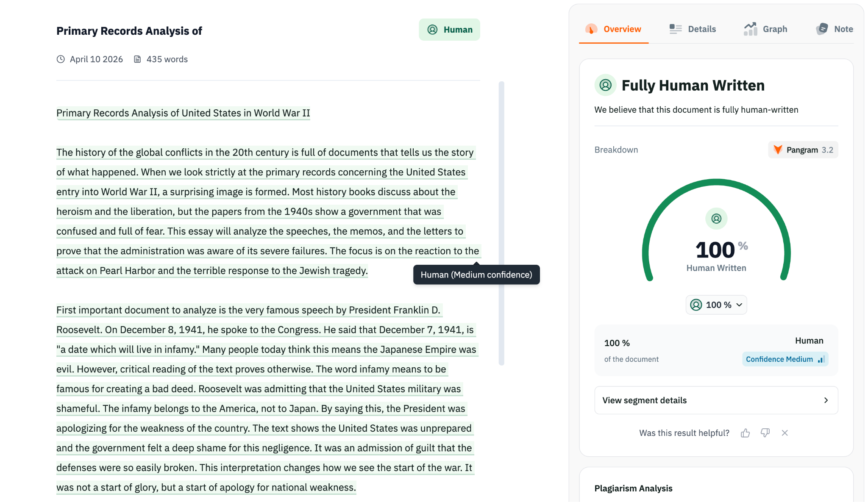Click the thumbs up feedback icon

pos(745,433)
